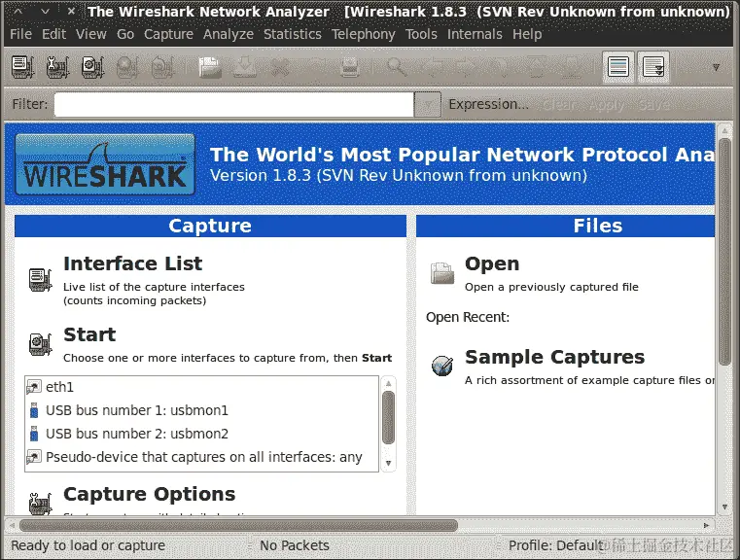The width and height of the screenshot is (740, 560).
Task: Click the greyed Clear filter button
Action: pyautogui.click(x=559, y=104)
